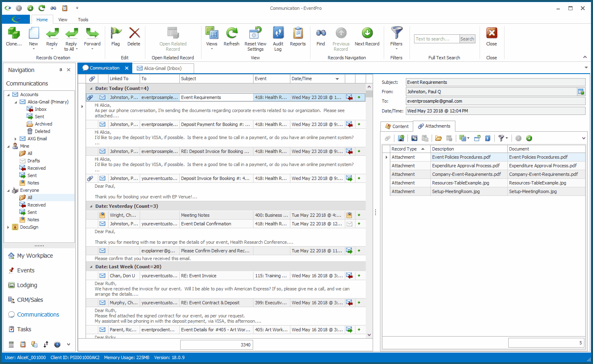Select the Meeting Notes row
Image resolution: width=593 pixels, height=364 pixels.
pyautogui.click(x=226, y=215)
